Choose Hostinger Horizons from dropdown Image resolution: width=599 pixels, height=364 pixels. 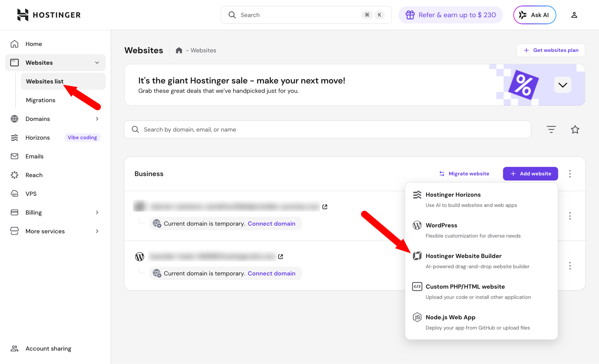(x=481, y=200)
